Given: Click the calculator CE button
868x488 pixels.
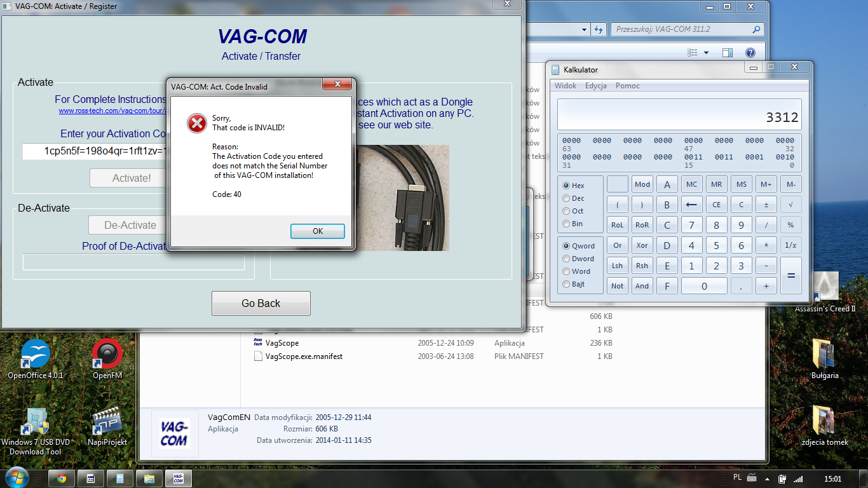Looking at the screenshot, I should point(716,205).
